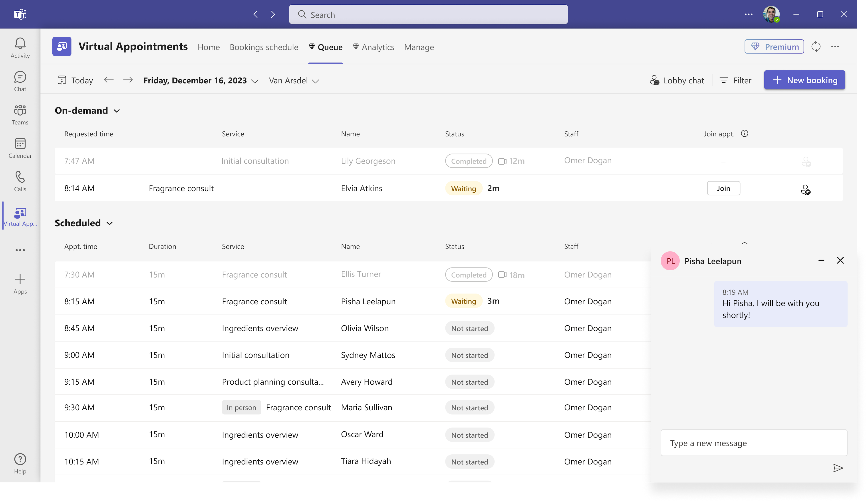Open the Activity bell icon
This screenshot has height=503, width=868.
tap(20, 48)
